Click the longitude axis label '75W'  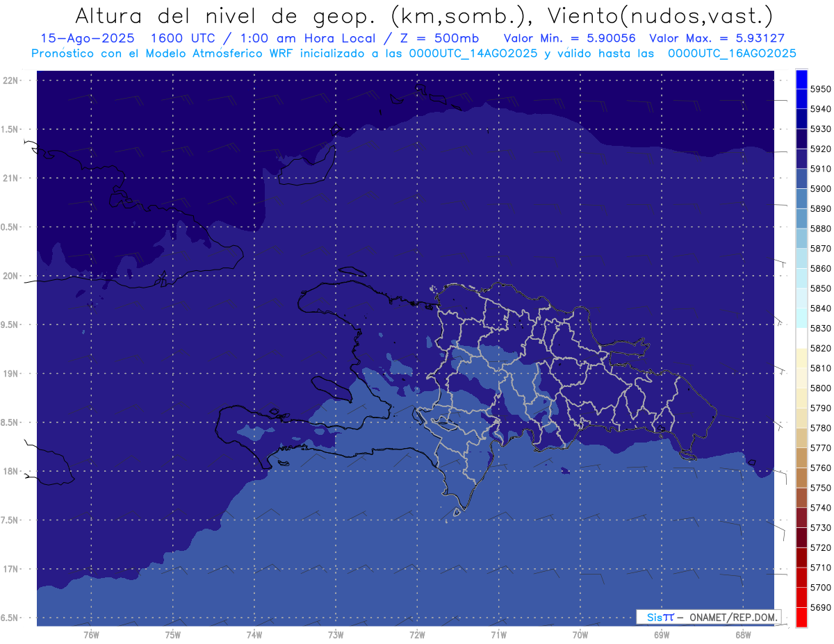click(173, 635)
